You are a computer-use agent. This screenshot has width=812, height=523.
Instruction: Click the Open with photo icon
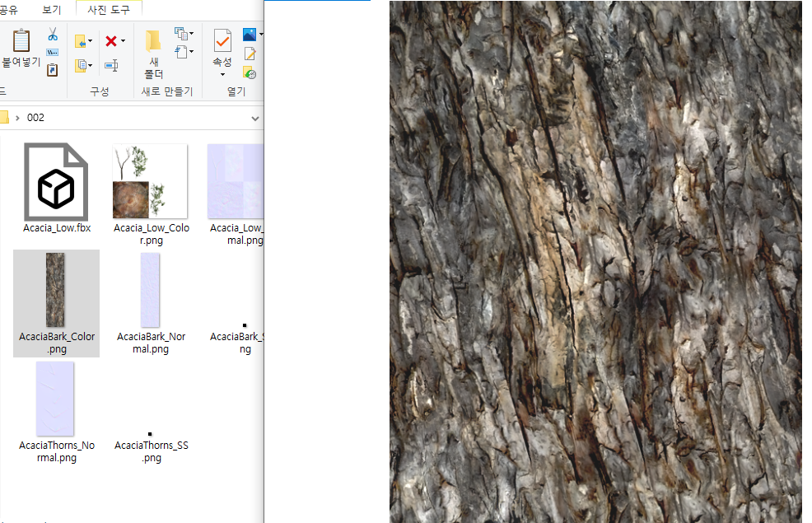point(250,34)
